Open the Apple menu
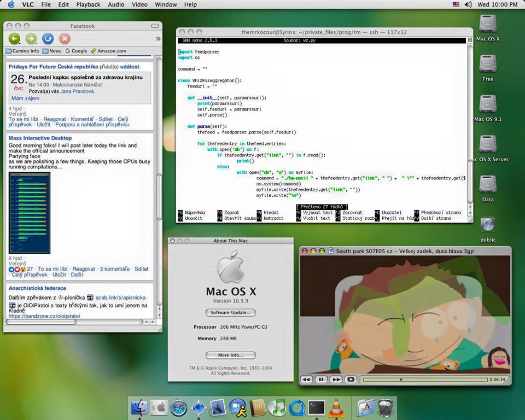 [x=11, y=4]
